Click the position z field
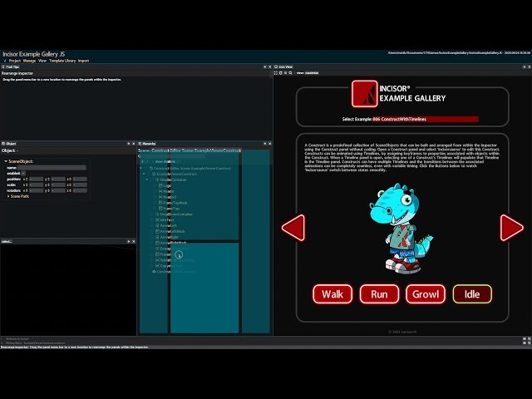532x399 pixels. (x=80, y=180)
